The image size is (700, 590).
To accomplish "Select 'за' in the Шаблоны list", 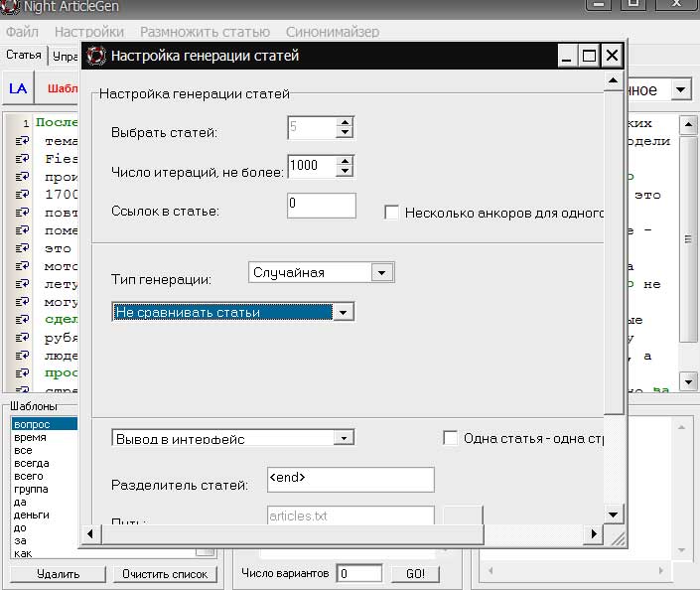I will pyautogui.click(x=45, y=541).
